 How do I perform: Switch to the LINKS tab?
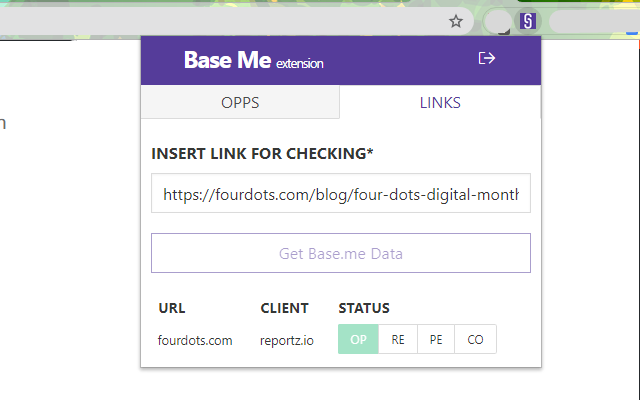pos(440,102)
